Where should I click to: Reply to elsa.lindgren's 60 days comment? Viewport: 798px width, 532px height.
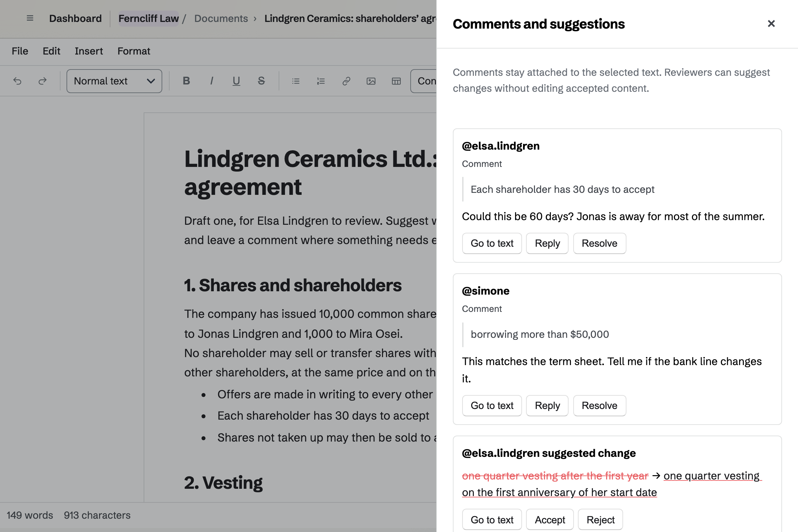click(547, 243)
